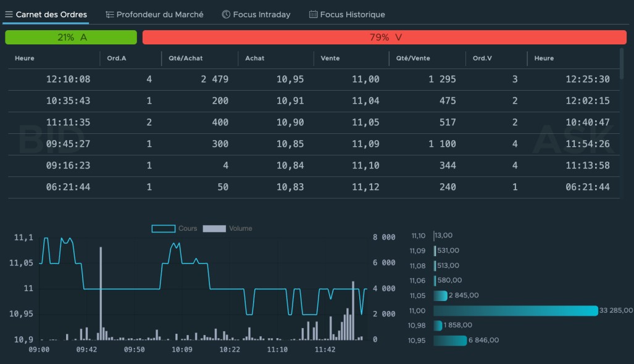
Task: Click the red 79% V sell bar
Action: (x=385, y=38)
